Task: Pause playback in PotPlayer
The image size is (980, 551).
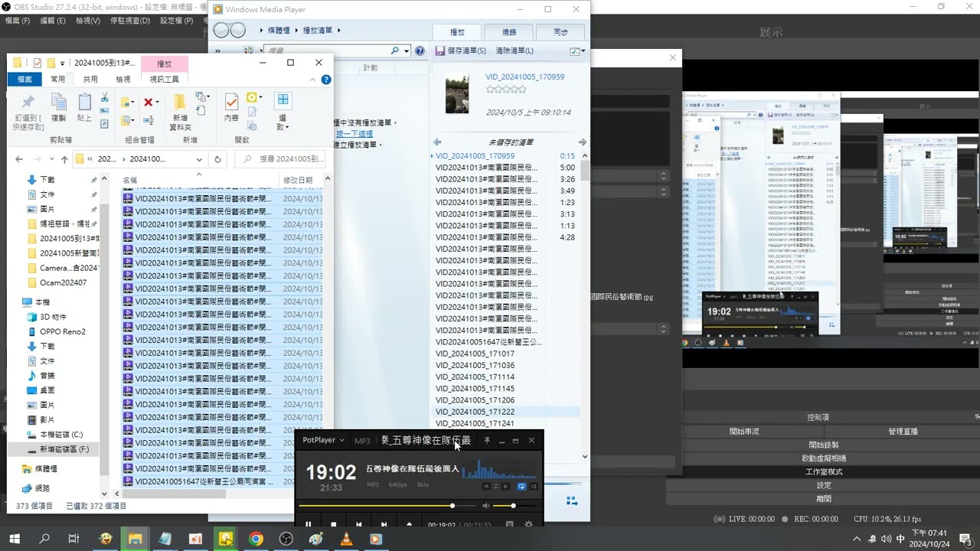Action: [309, 524]
